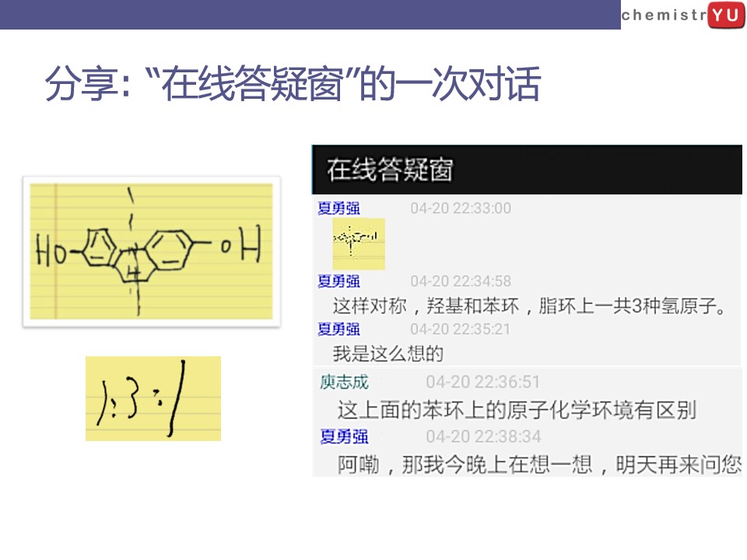
Task: Select the message about 3种氢原子
Action: [x=529, y=306]
